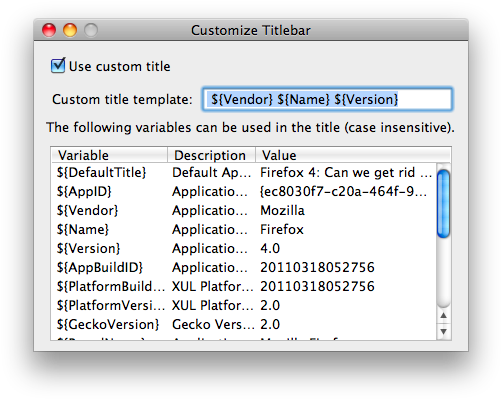The image size is (501, 399).
Task: Click the {ec8030f7-c20a-464f-9... value cell
Action: click(343, 192)
